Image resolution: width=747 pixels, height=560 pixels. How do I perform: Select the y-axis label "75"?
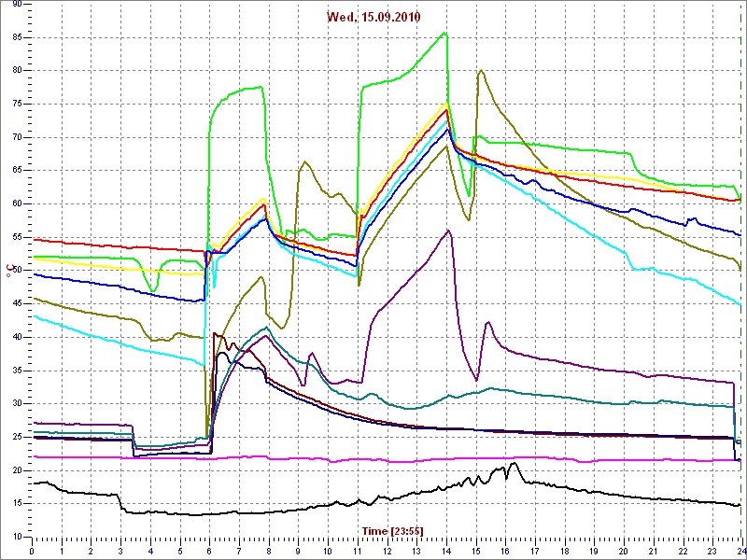coord(17,105)
